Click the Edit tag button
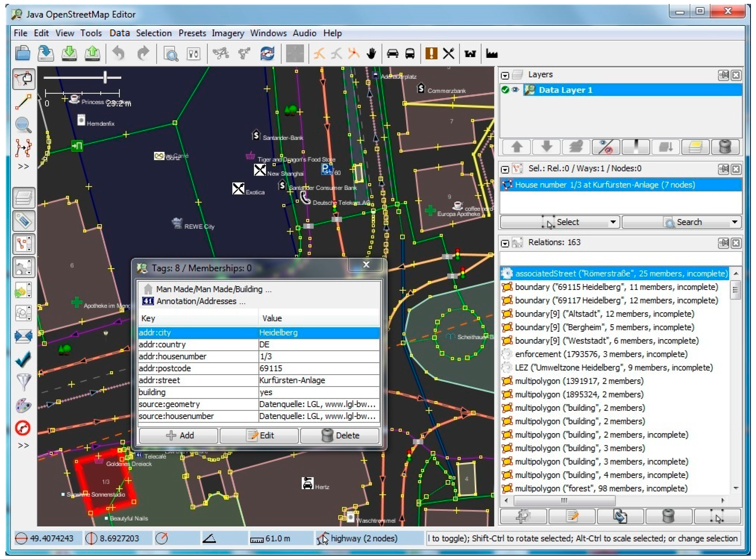Screen dimensions: 756x559 [x=259, y=435]
